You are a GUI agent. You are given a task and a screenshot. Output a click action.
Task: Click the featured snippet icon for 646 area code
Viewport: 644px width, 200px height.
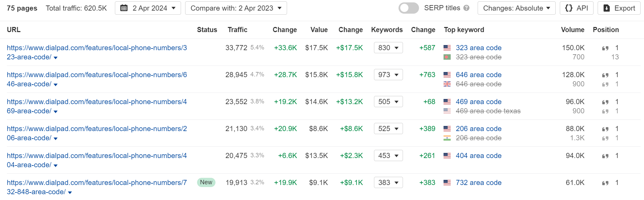(605, 75)
